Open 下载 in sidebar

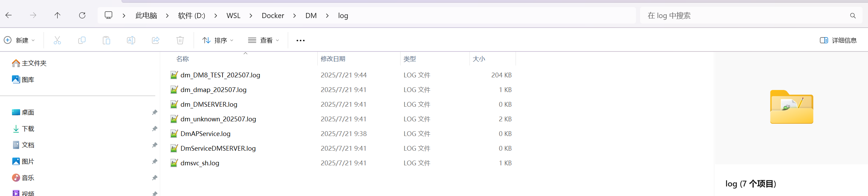pos(23,129)
